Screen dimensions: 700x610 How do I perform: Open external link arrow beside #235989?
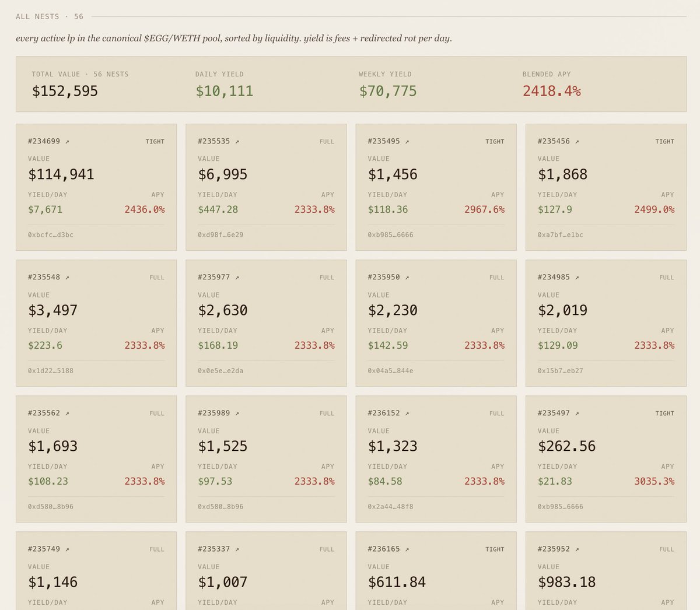[237, 413]
